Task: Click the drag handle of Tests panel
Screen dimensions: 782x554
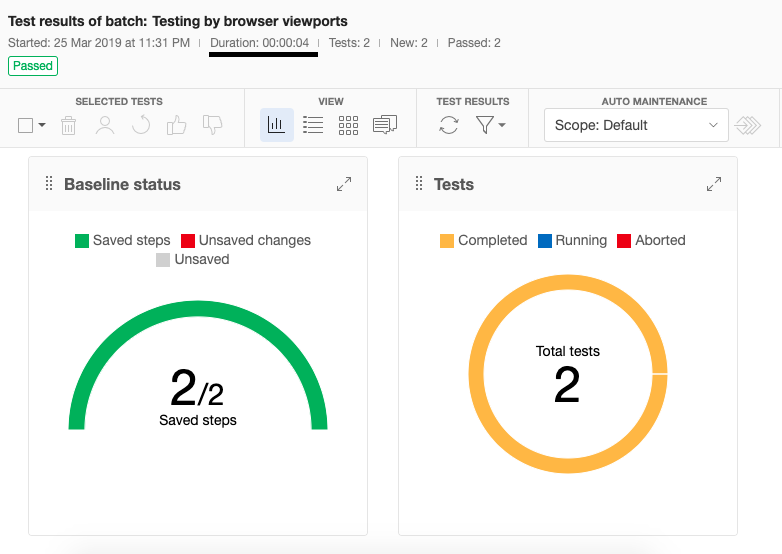Action: coord(419,184)
